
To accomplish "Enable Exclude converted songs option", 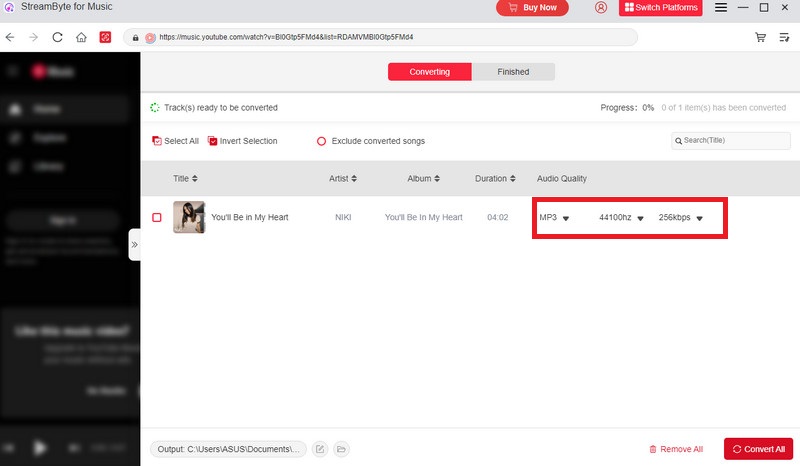I will coord(321,141).
